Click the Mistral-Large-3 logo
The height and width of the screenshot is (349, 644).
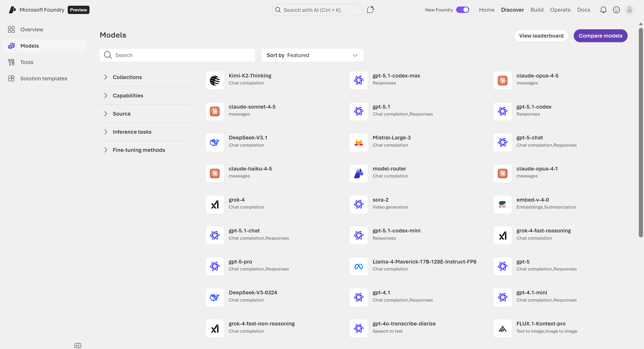358,142
